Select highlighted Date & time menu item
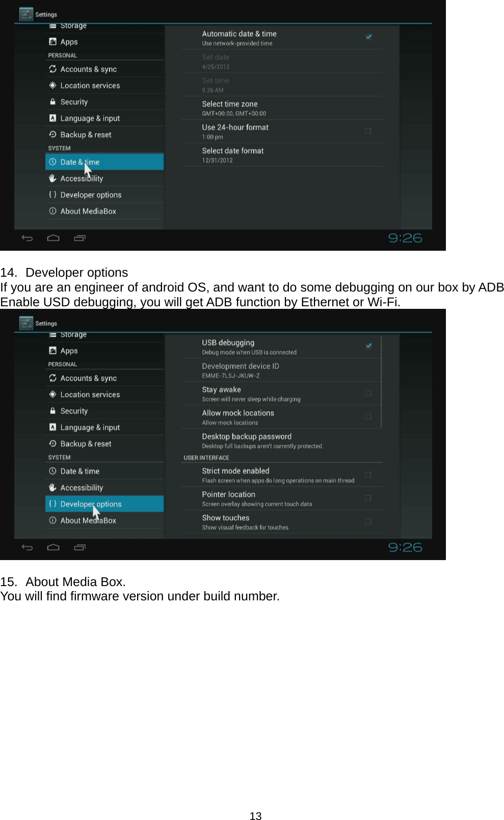Image resolution: width=504 pixels, height=820 pixels. point(104,162)
